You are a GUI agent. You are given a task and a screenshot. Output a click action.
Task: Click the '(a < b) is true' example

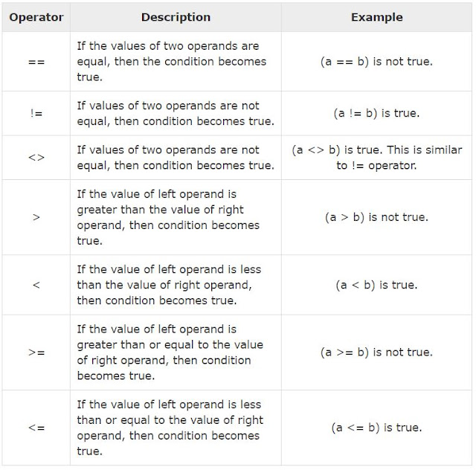(376, 285)
